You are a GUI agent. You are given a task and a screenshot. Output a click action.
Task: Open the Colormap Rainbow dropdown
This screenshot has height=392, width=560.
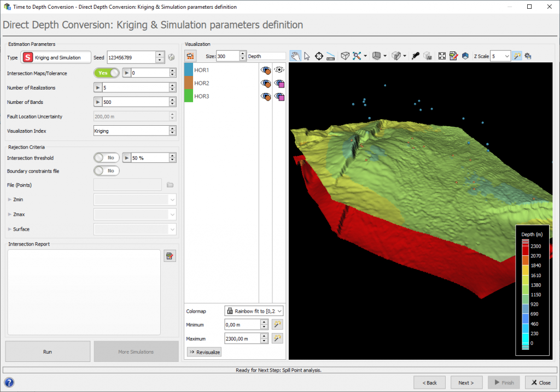(254, 311)
